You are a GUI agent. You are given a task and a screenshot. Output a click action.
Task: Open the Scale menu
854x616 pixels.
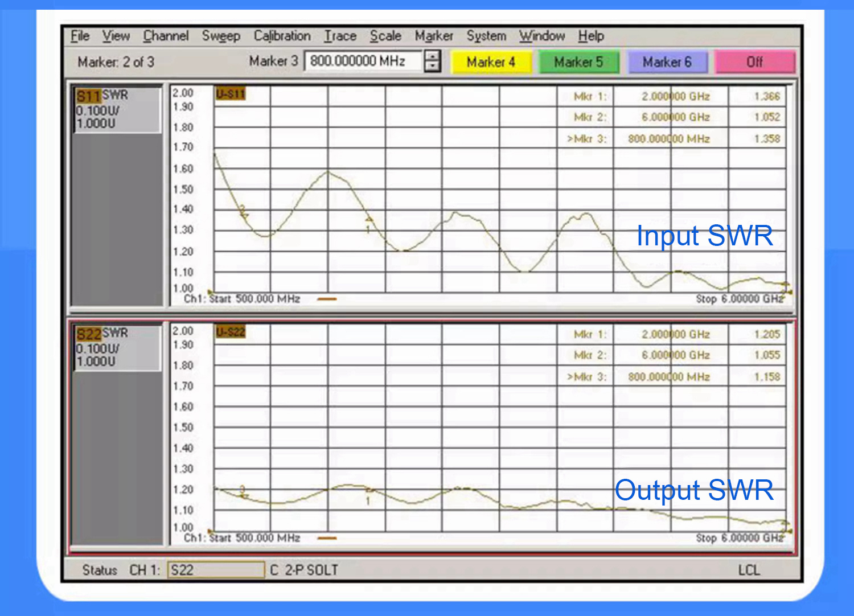coord(385,36)
